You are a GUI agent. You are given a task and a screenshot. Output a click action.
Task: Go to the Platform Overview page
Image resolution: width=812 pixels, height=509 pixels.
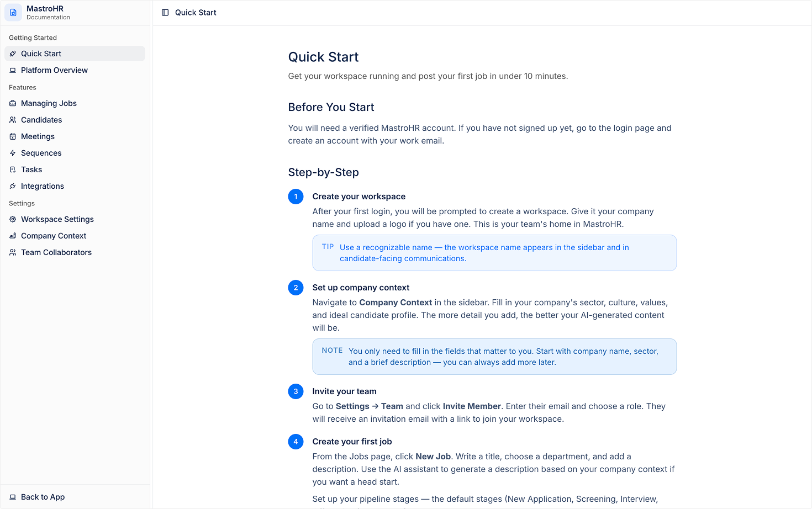coord(75,70)
